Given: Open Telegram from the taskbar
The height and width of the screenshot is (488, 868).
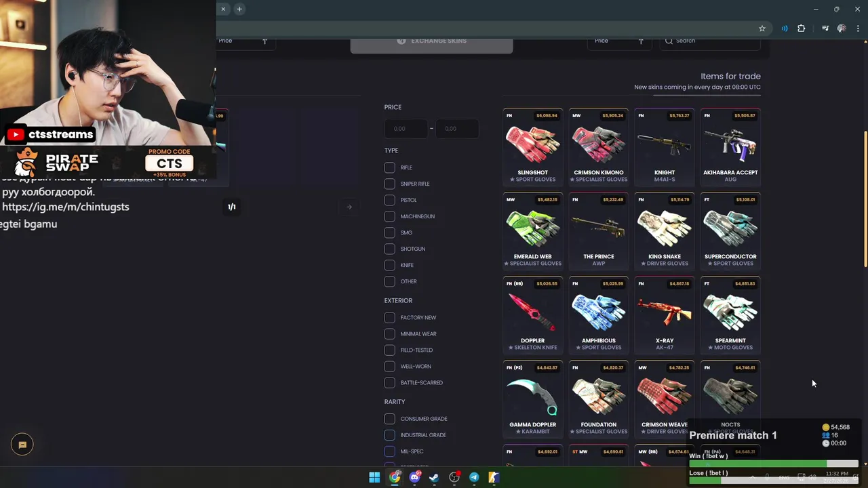Looking at the screenshot, I should click(x=474, y=477).
